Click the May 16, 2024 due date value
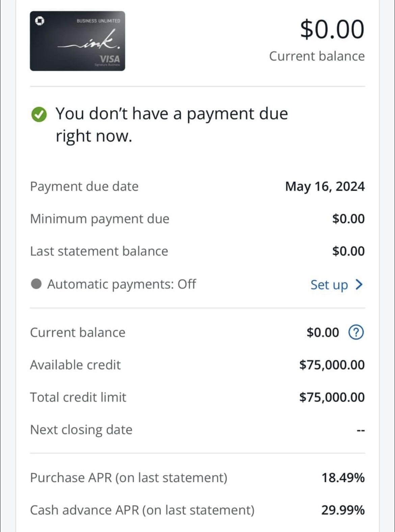 click(325, 186)
